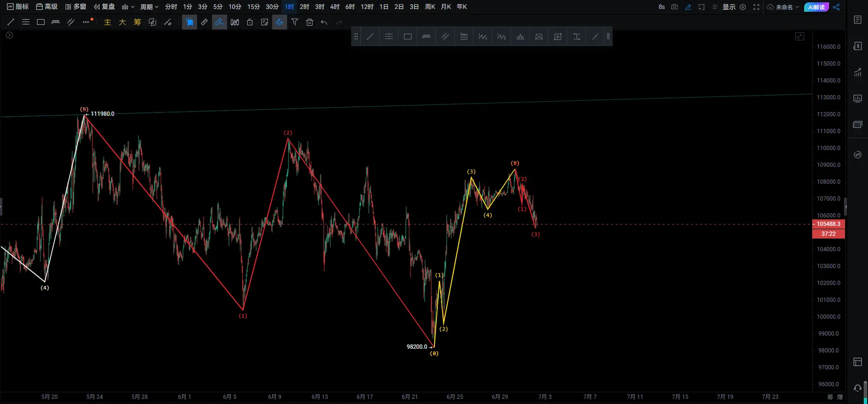Expand the 周期 period dropdown

[x=149, y=7]
